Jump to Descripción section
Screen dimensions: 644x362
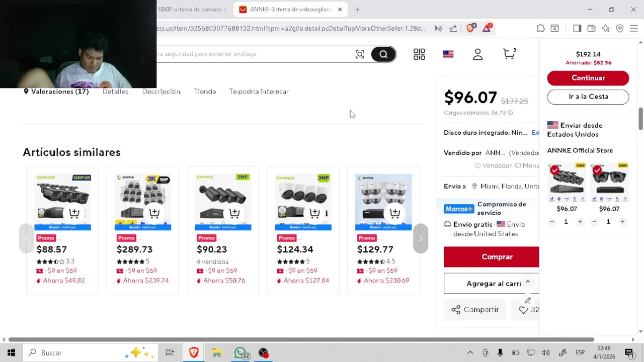tap(161, 92)
